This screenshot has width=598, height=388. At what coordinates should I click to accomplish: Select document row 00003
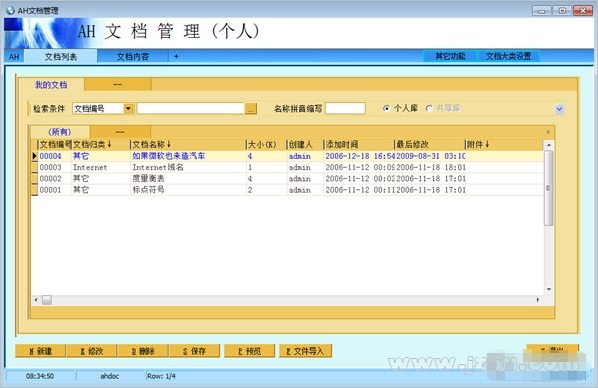click(x=287, y=167)
